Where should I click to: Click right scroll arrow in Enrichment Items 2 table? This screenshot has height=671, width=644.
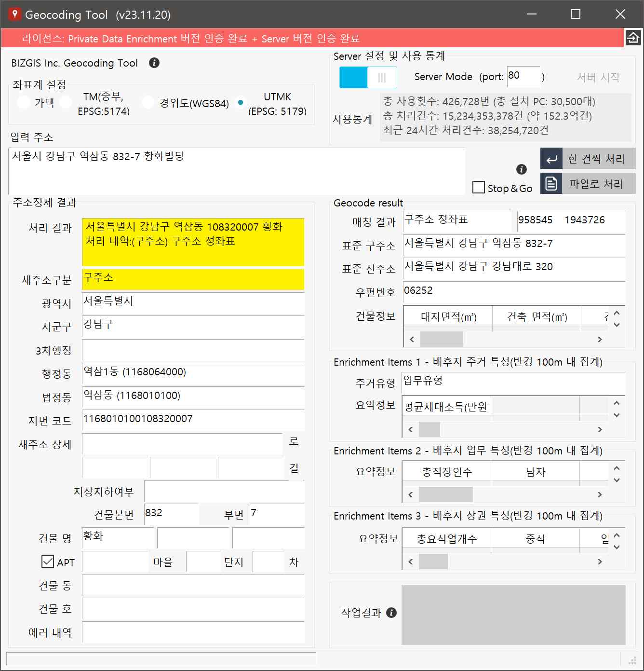[600, 494]
